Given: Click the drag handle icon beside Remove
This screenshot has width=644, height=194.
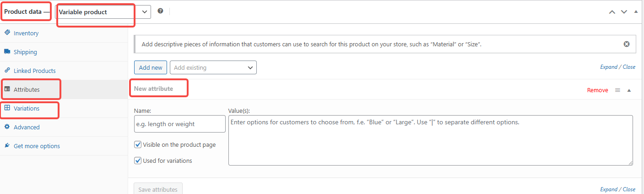Looking at the screenshot, I should coord(617,90).
